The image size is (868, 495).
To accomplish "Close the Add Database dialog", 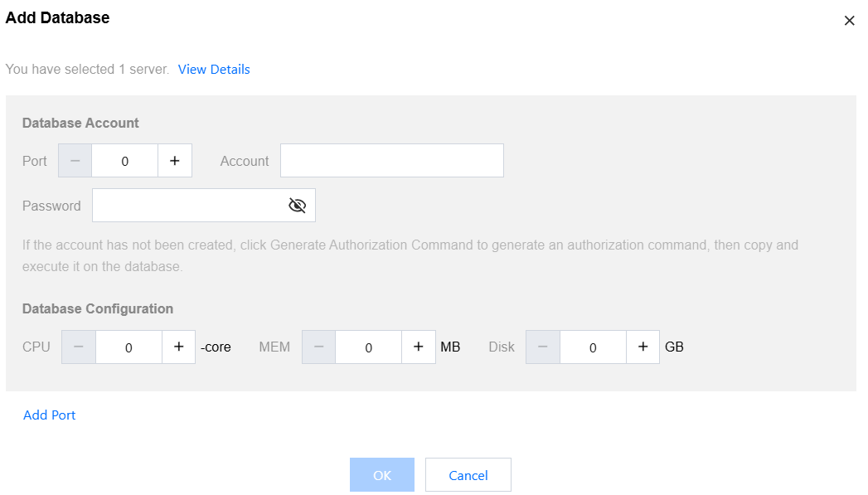I will pyautogui.click(x=849, y=21).
